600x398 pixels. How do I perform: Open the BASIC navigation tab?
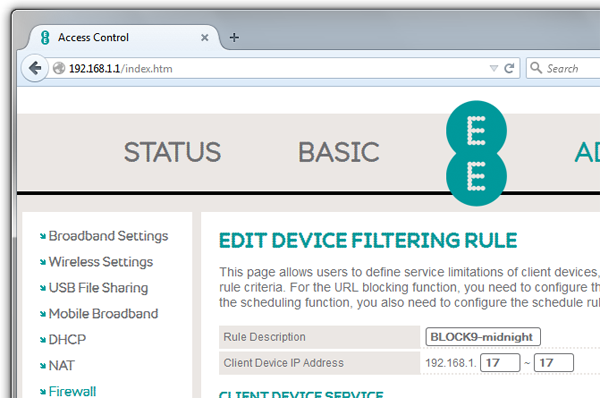(339, 152)
